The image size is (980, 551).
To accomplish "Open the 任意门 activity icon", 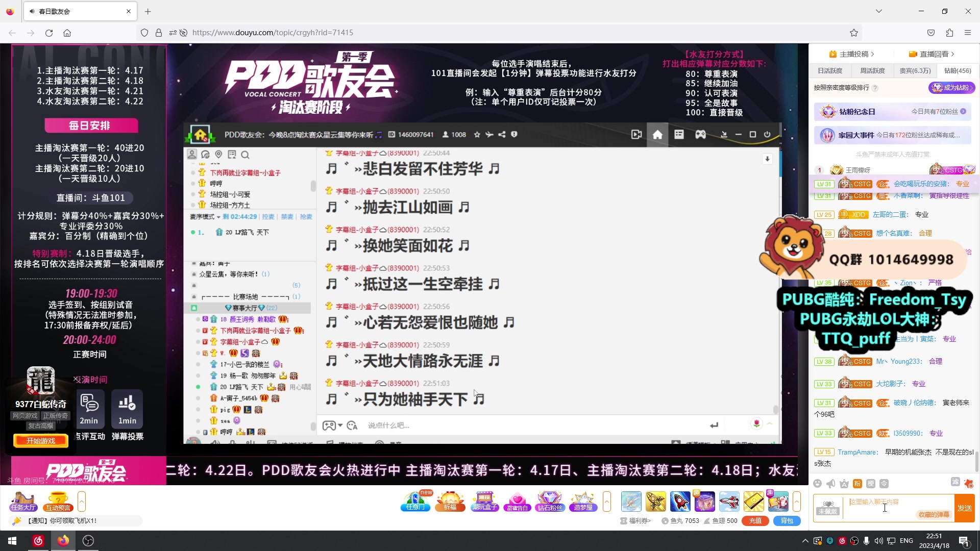I will tap(415, 502).
